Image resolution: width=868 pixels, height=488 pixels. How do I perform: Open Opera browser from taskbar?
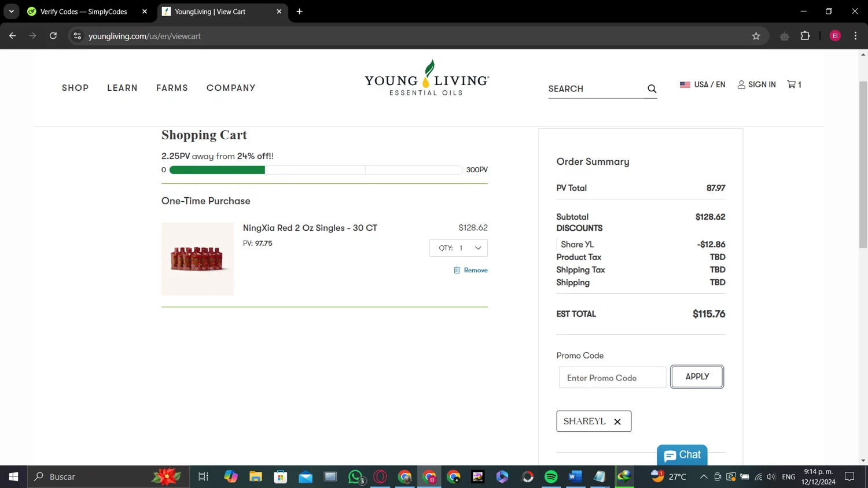[x=380, y=477]
